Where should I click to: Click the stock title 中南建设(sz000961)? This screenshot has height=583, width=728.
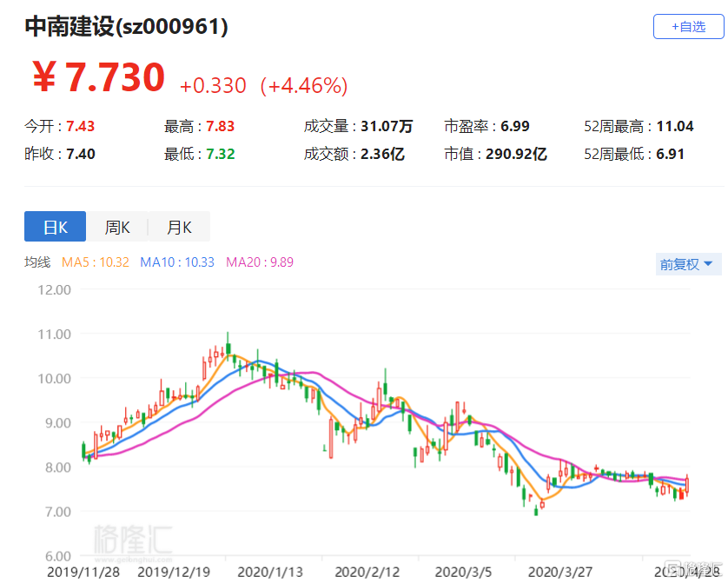[126, 26]
